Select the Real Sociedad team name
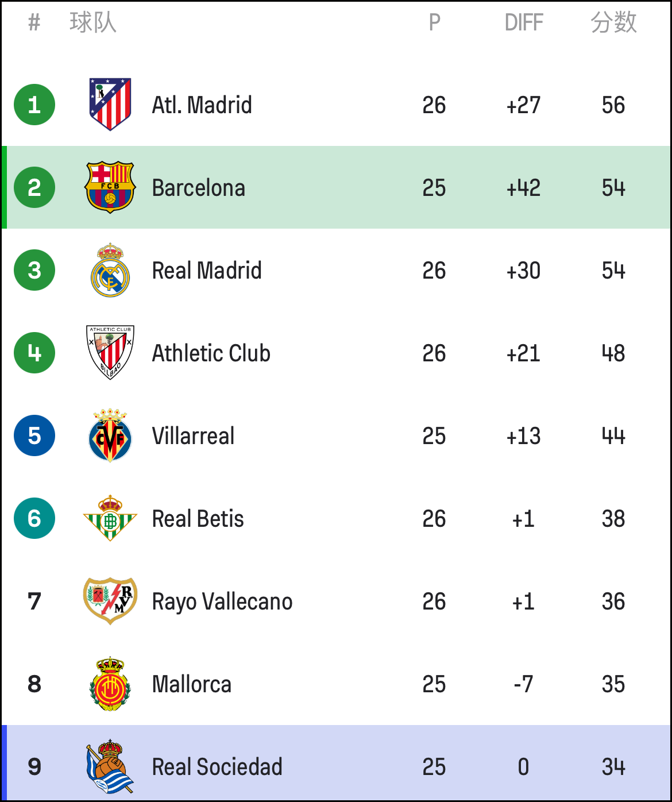 click(x=217, y=767)
